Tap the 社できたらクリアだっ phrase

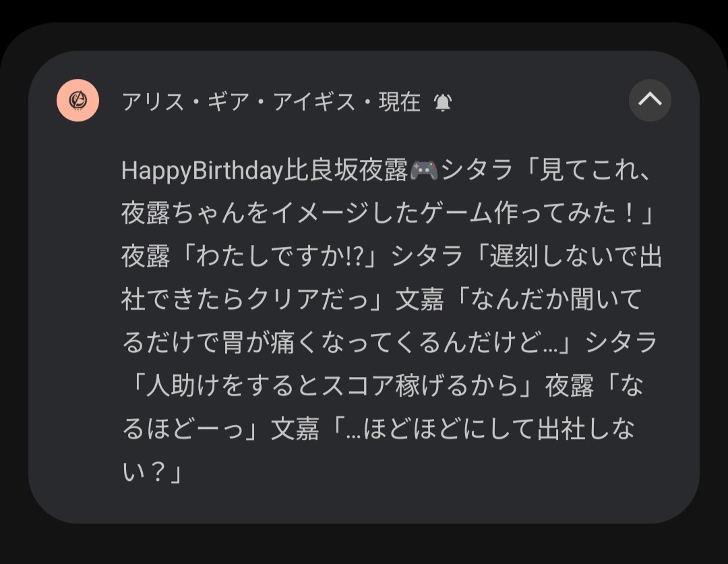243,300
